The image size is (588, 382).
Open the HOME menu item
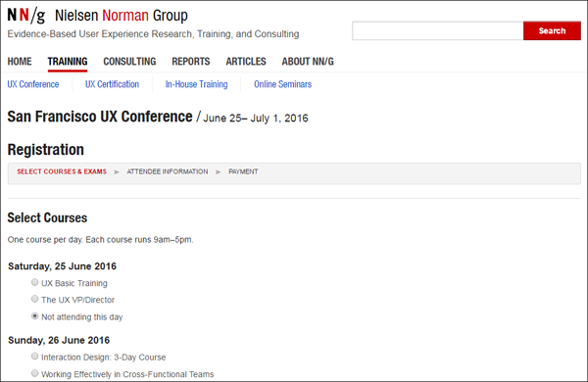pyautogui.click(x=20, y=62)
